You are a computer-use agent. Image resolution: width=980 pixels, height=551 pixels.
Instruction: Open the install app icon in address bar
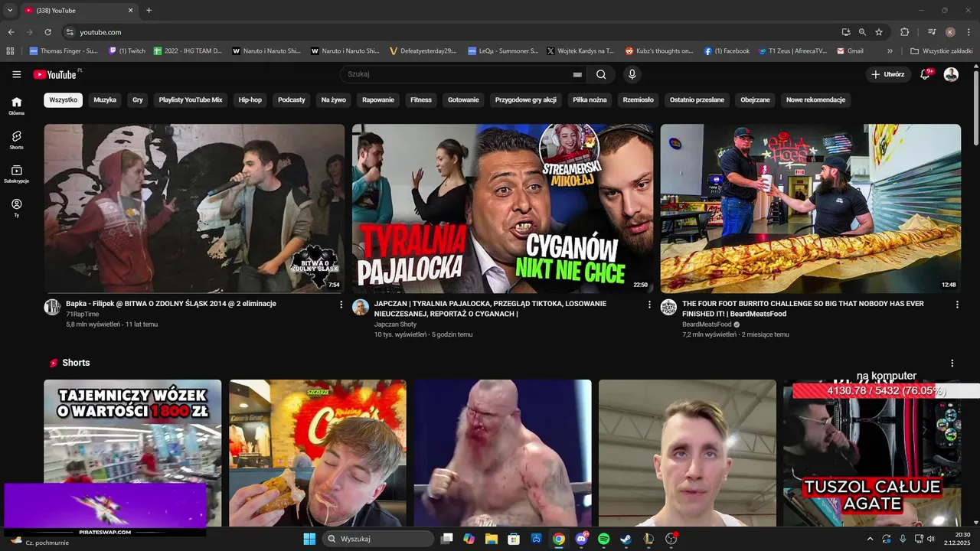845,32
